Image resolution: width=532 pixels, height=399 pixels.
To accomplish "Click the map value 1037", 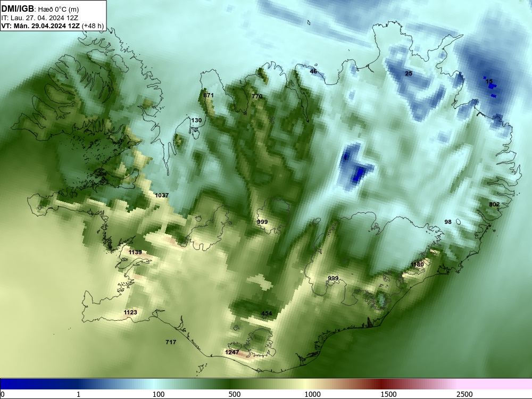I will pos(162,195).
